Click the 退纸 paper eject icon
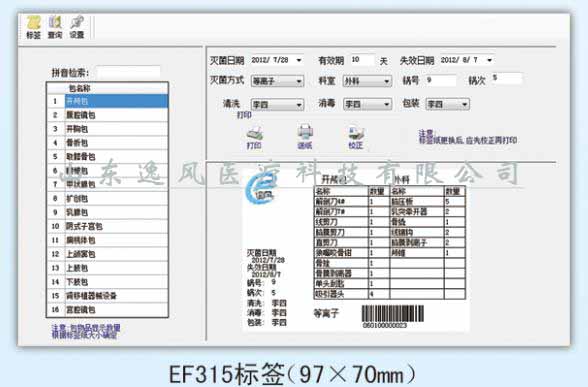Viewport: 588px width, 387px height. (305, 136)
